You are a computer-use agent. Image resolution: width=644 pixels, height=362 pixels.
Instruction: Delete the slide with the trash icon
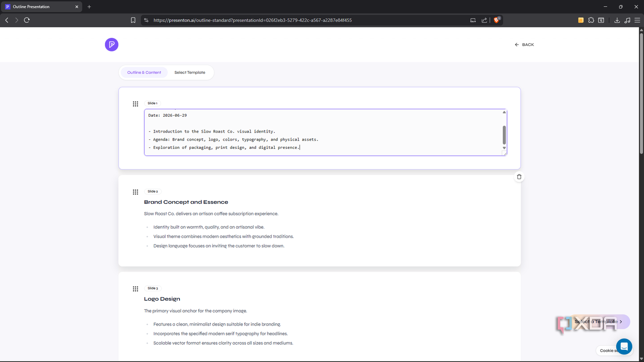(x=519, y=177)
